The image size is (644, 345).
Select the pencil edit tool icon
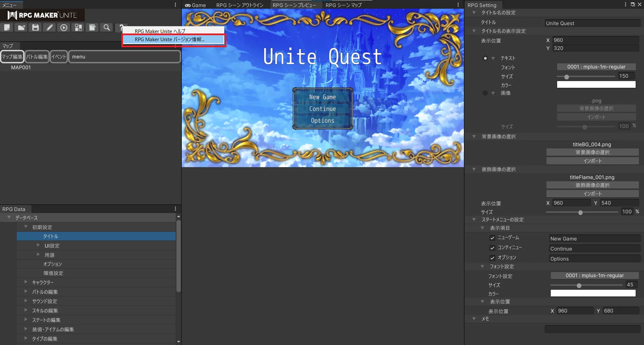[x=50, y=27]
